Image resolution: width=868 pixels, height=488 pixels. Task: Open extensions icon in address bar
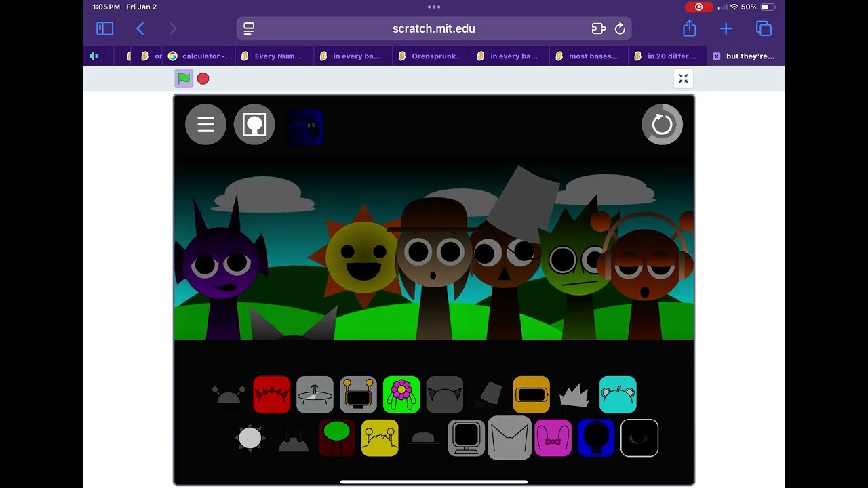tap(598, 28)
